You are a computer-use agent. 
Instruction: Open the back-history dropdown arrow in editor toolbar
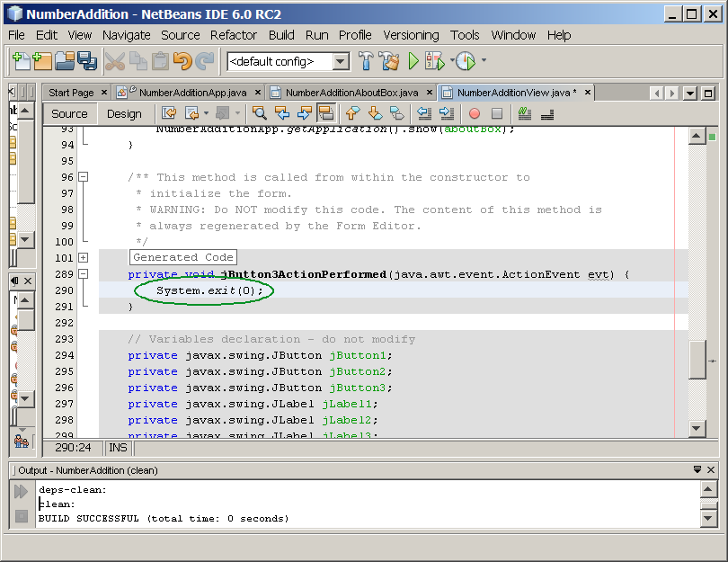pyautogui.click(x=206, y=113)
